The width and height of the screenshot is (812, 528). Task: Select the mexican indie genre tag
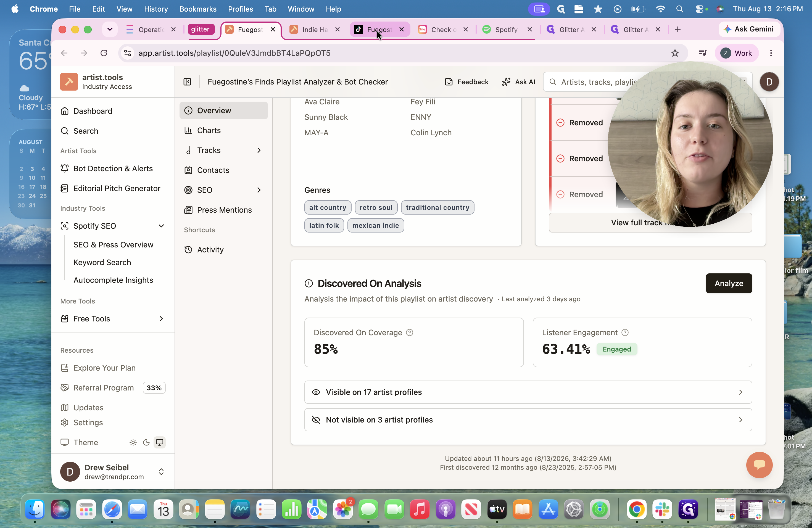tap(375, 225)
